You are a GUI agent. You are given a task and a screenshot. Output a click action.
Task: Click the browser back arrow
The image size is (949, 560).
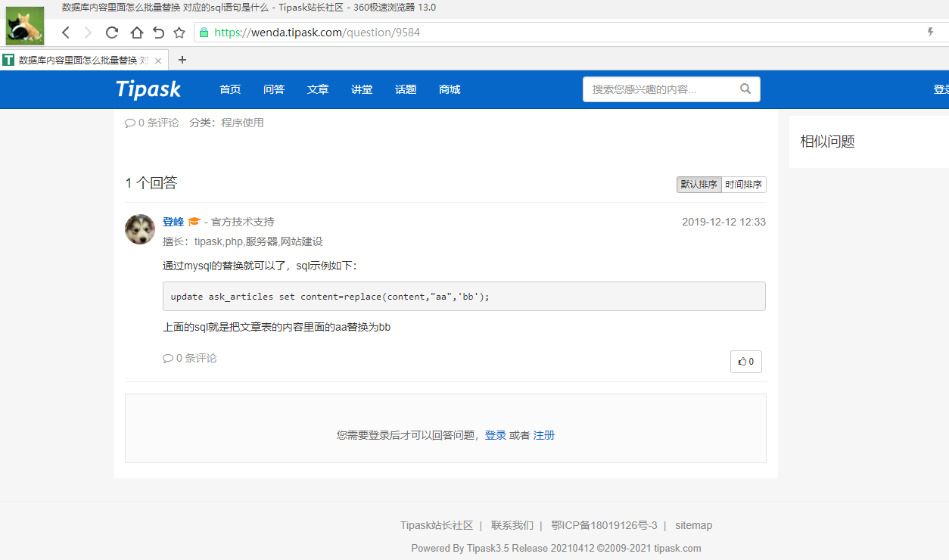(x=66, y=33)
